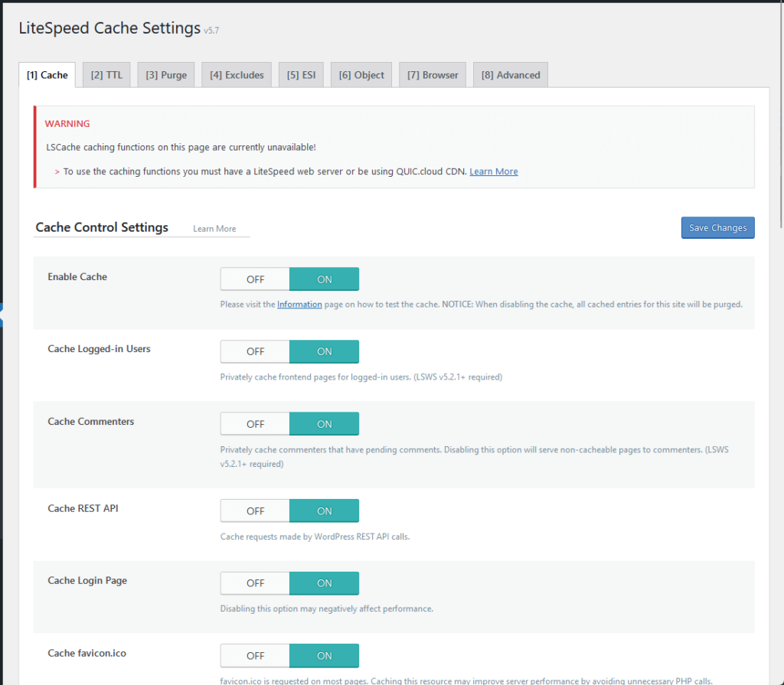Screen dimensions: 784x685
Task: Click the Cache Commenters label
Action: (x=91, y=422)
